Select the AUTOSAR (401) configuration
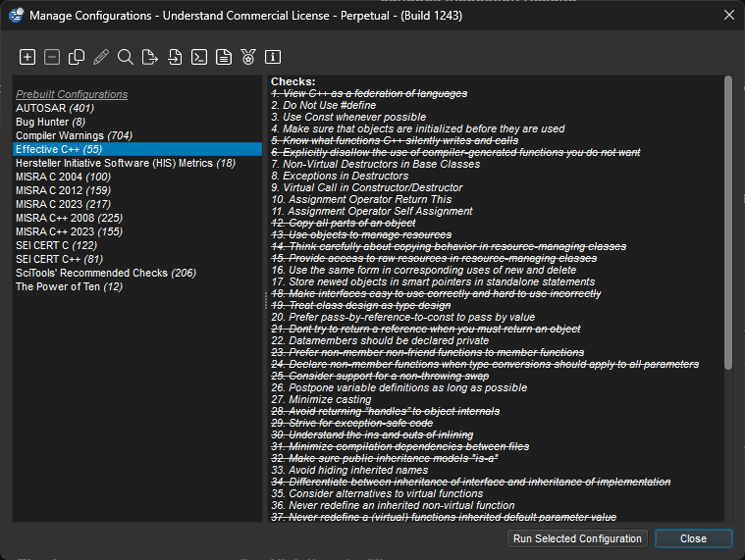This screenshot has height=560, width=745. click(136, 108)
